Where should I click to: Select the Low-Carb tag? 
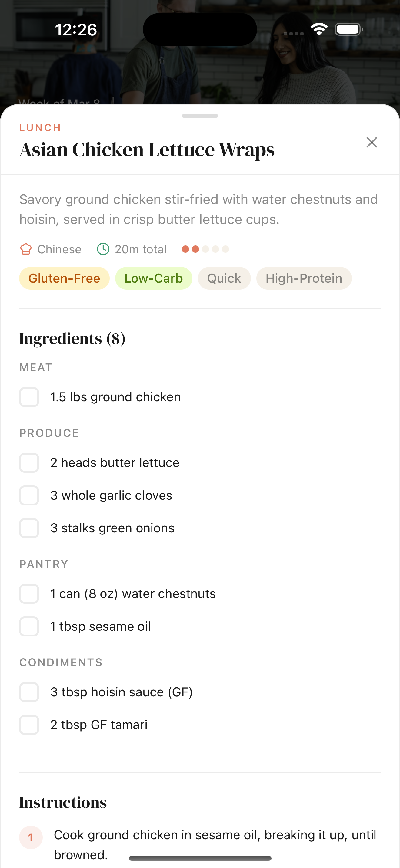[153, 278]
